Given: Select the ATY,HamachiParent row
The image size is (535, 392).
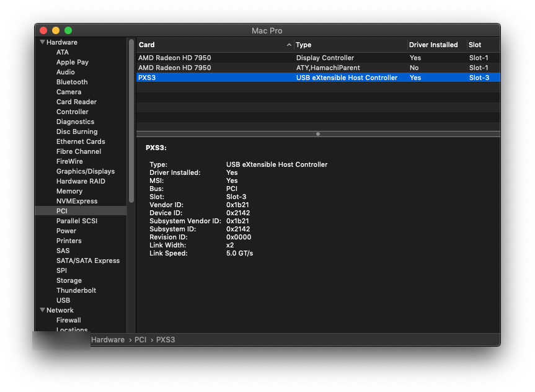Looking at the screenshot, I should pos(318,68).
